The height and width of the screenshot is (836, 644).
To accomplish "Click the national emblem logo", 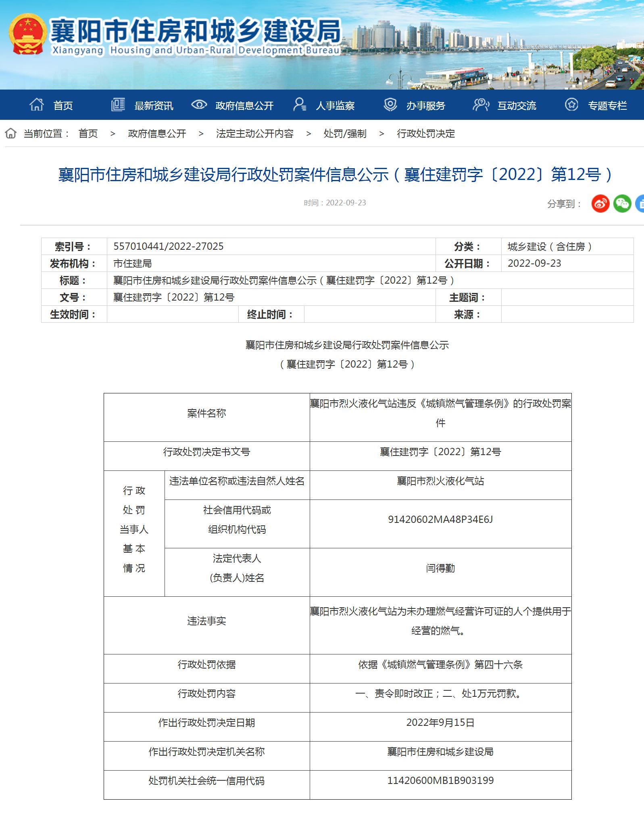I will [x=27, y=34].
